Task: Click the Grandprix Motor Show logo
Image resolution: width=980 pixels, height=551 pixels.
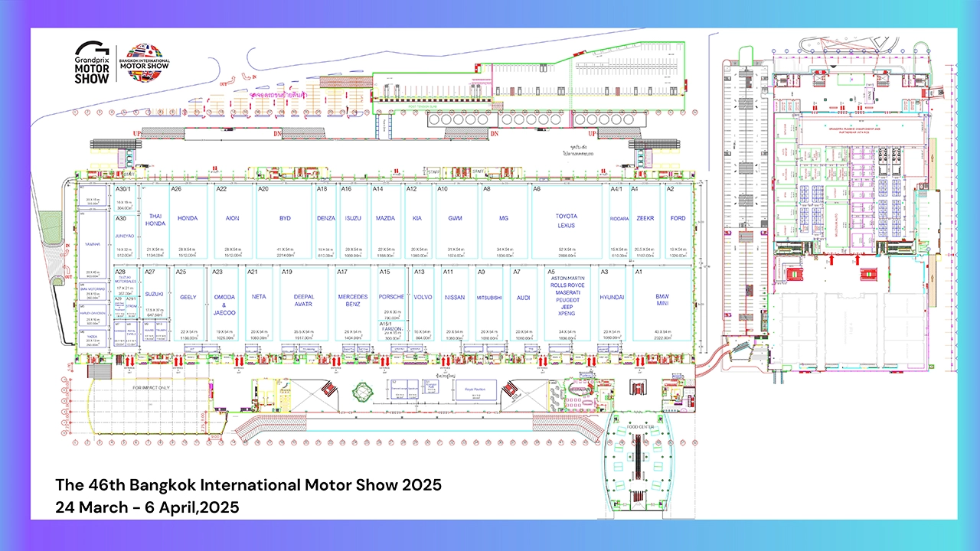Action: (x=92, y=61)
